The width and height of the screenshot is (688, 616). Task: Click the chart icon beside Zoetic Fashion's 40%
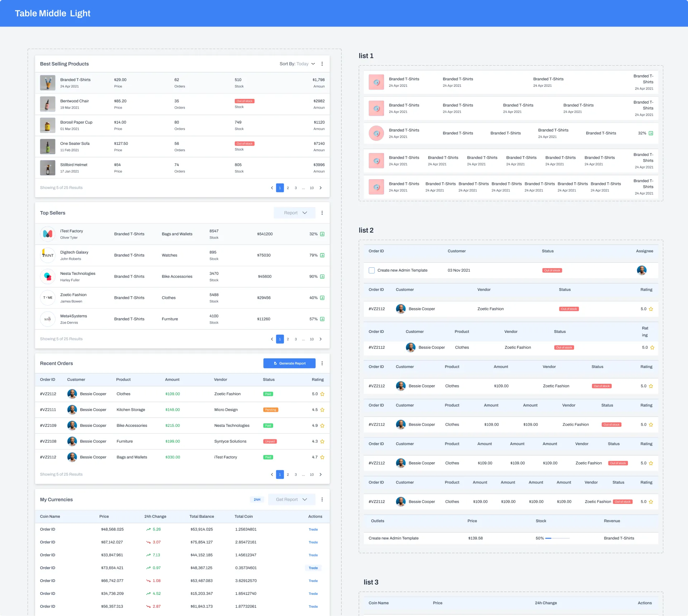click(x=322, y=297)
